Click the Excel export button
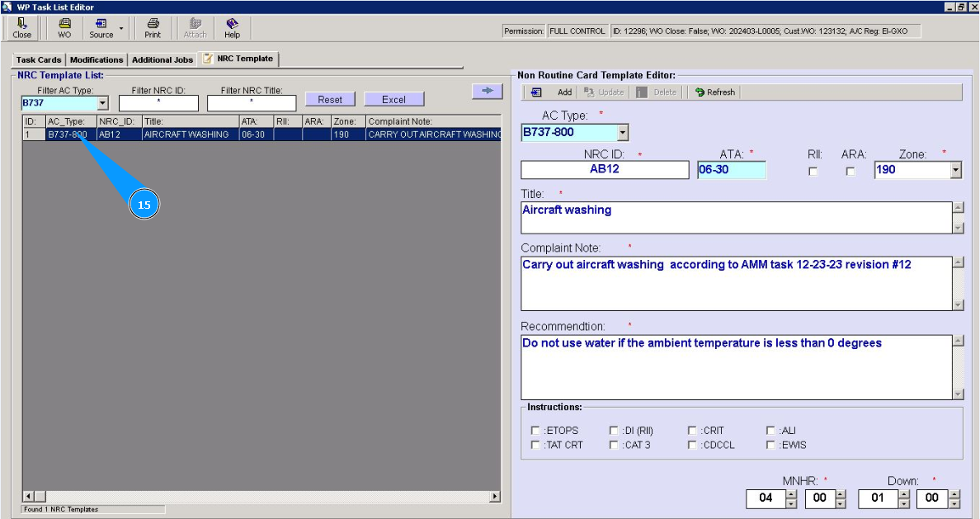The width and height of the screenshot is (980, 519). (393, 99)
